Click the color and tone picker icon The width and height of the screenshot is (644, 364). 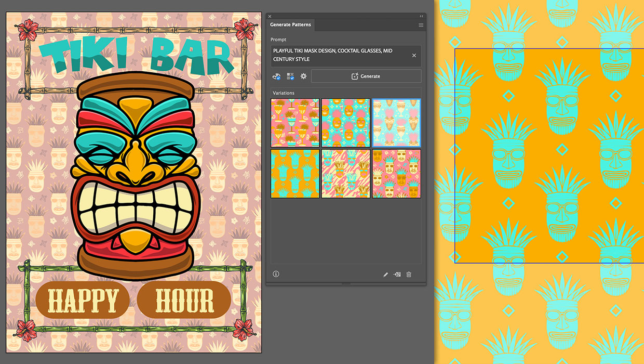pos(277,76)
